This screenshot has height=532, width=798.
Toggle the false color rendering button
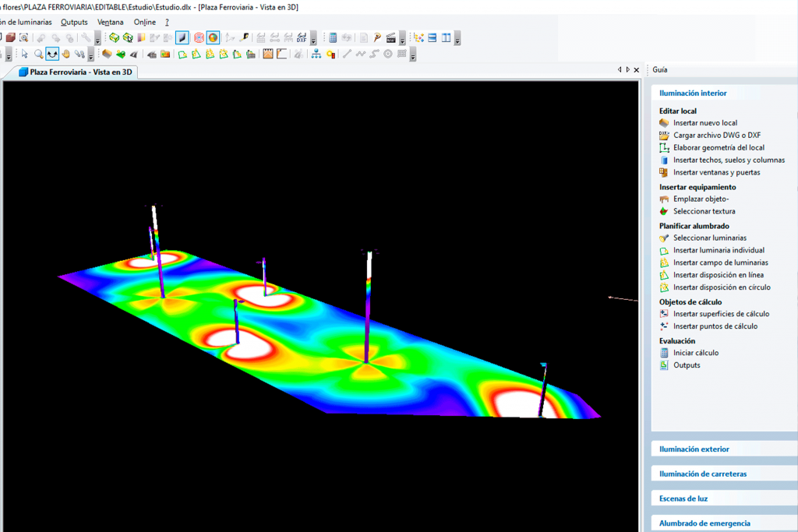click(x=213, y=37)
